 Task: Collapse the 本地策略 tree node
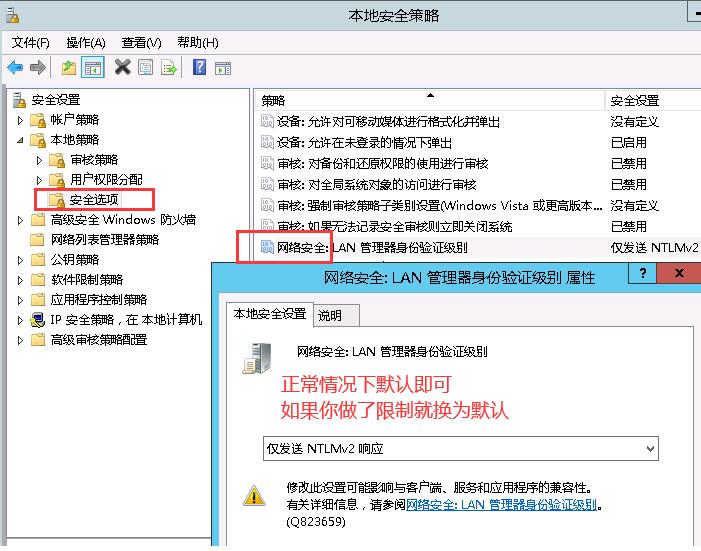pos(20,140)
